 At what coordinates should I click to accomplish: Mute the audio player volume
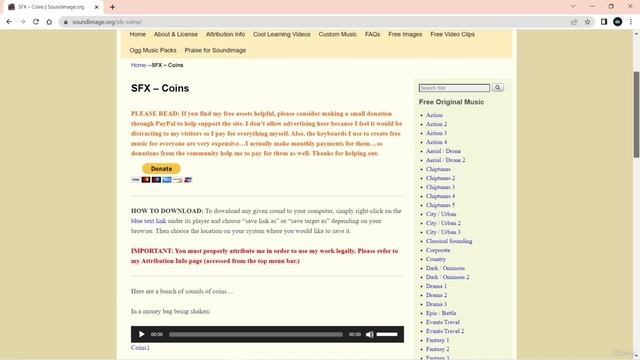tap(370, 334)
